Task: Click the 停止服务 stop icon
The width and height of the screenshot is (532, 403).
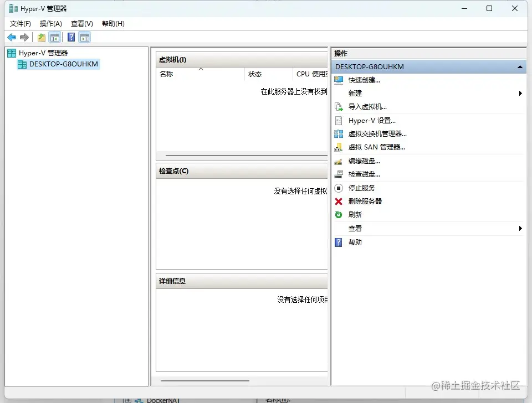Action: coord(339,188)
